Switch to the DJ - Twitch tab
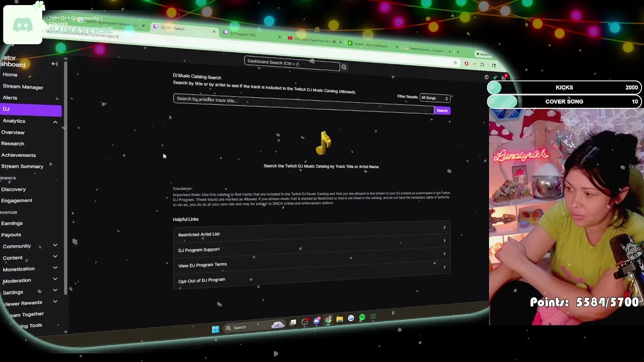The image size is (644, 362). [184, 29]
